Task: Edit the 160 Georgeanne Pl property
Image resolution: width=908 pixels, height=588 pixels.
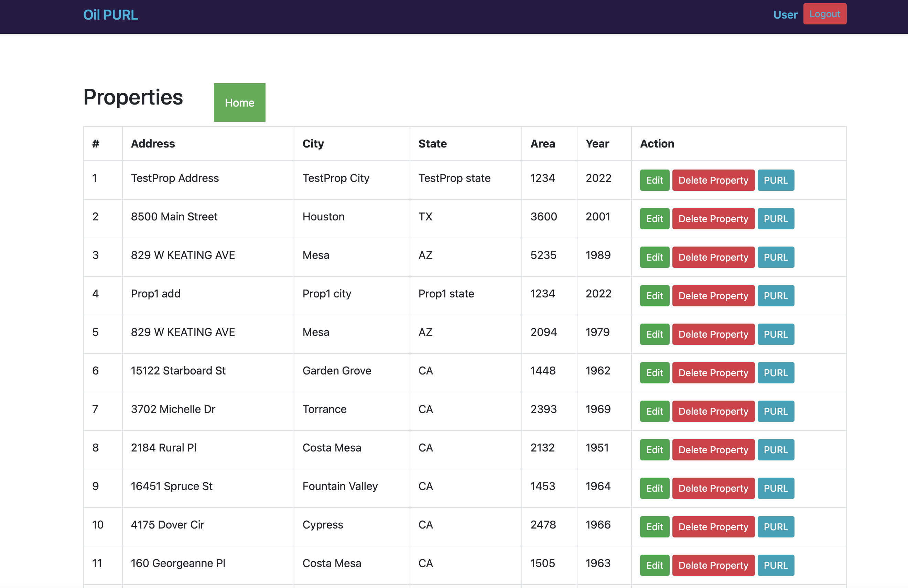Action: click(x=654, y=566)
